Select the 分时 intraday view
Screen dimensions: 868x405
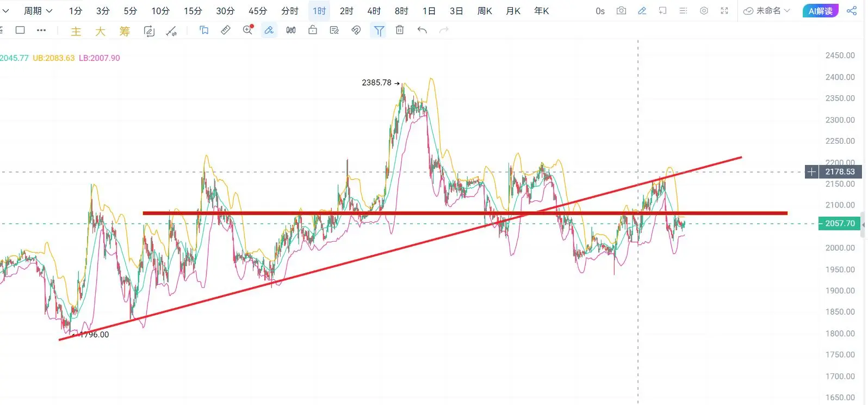[x=290, y=11]
